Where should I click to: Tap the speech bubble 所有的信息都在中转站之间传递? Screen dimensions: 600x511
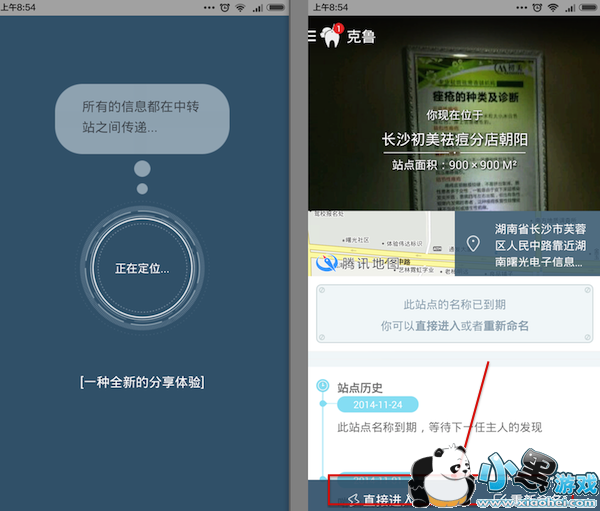click(142, 119)
